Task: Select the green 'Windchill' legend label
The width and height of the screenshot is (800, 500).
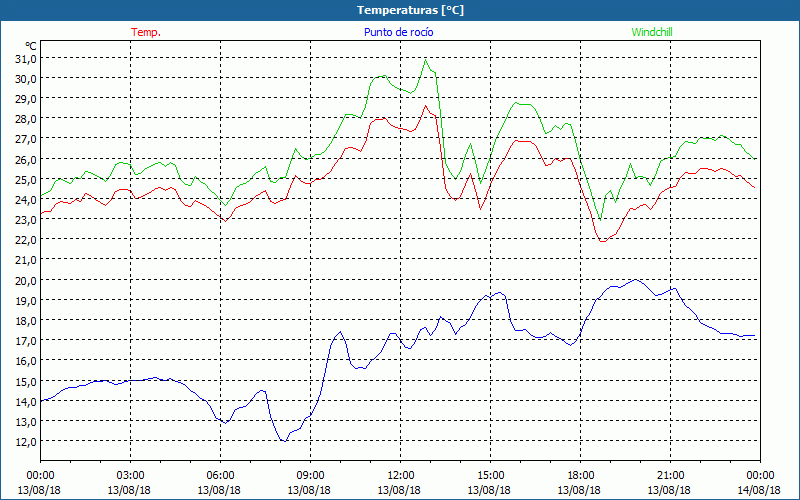Action: 652,32
